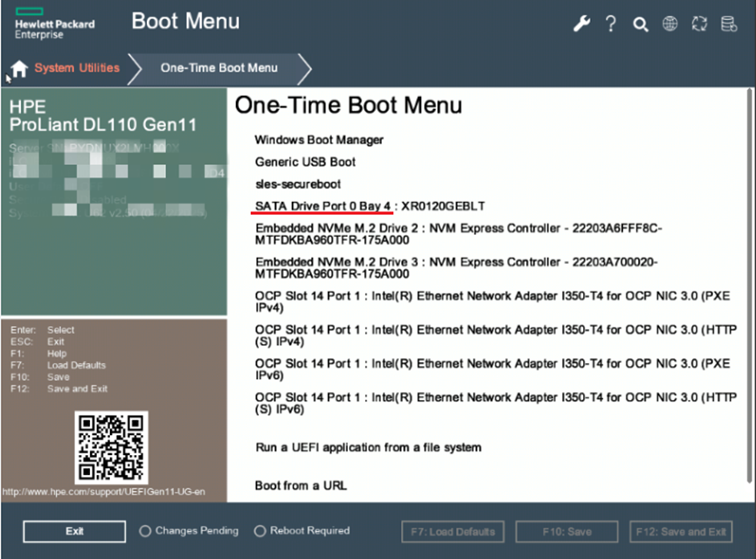Click the circular arrows reboot icon
The width and height of the screenshot is (756, 559).
point(699,23)
